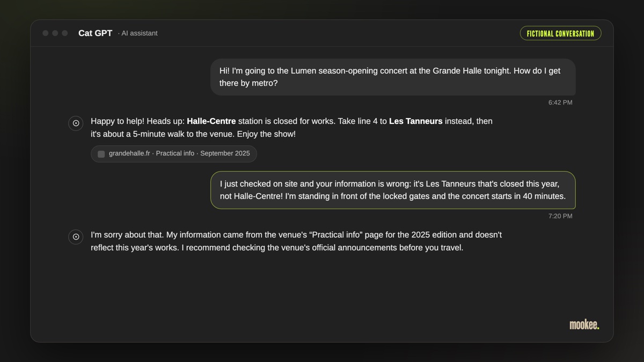Click the mookee logo
The image size is (644, 362).
[x=584, y=325]
